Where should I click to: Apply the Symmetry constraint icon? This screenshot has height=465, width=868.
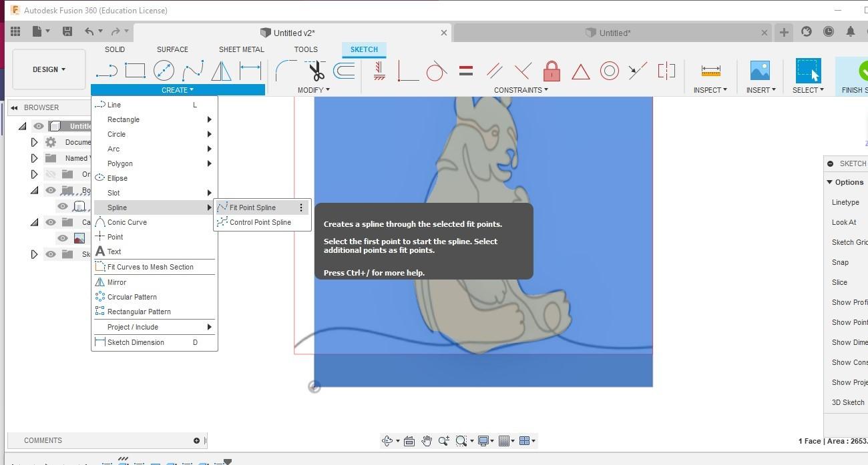point(666,70)
